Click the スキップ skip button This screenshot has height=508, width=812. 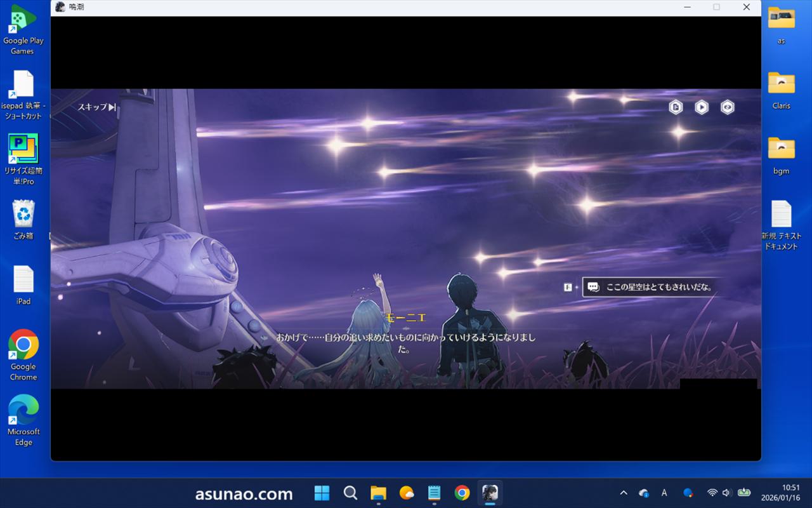tap(96, 107)
